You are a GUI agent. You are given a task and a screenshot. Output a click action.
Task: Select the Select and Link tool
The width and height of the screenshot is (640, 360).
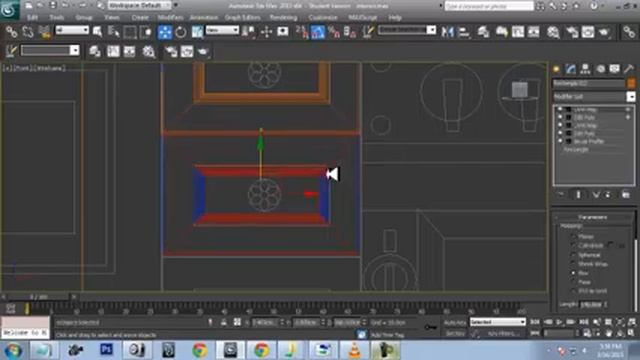(11, 31)
